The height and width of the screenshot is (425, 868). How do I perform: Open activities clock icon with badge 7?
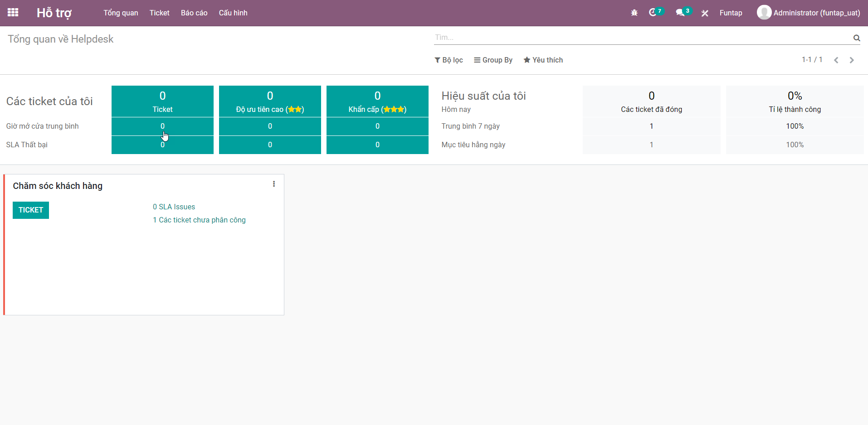653,13
